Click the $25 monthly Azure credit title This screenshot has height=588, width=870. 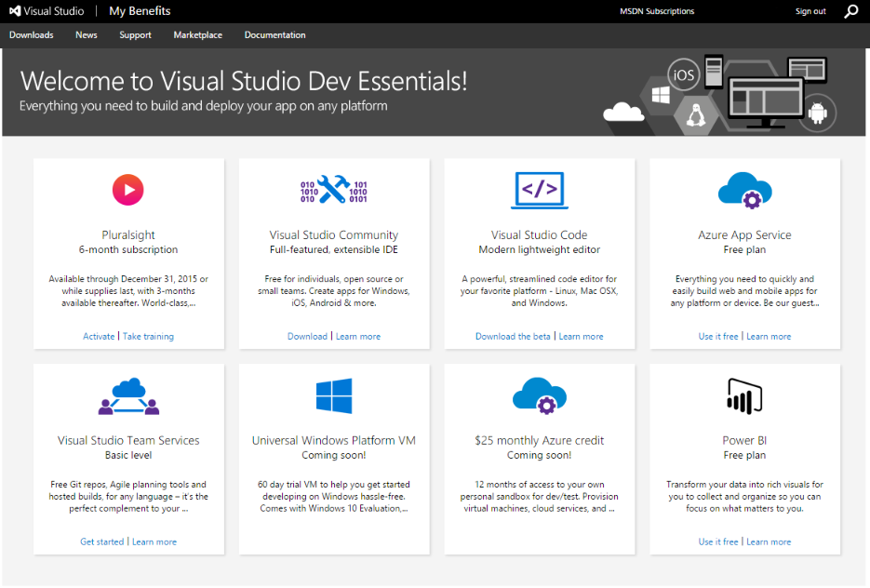(x=540, y=440)
